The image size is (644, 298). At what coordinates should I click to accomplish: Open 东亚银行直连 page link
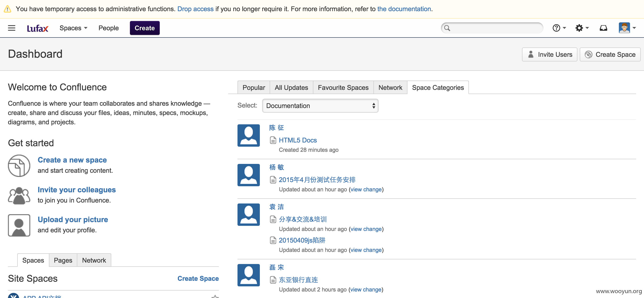coord(298,280)
